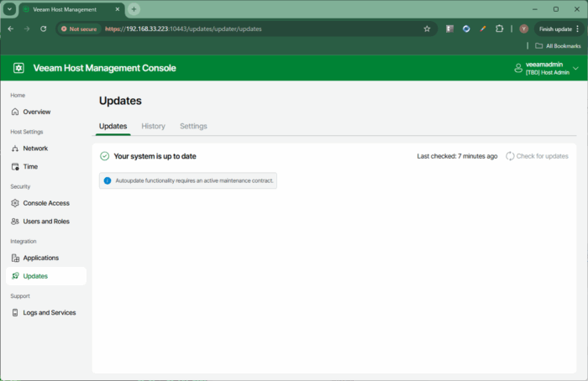The height and width of the screenshot is (381, 588).
Task: Click the 'Your system is up to date' message
Action: [155, 156]
